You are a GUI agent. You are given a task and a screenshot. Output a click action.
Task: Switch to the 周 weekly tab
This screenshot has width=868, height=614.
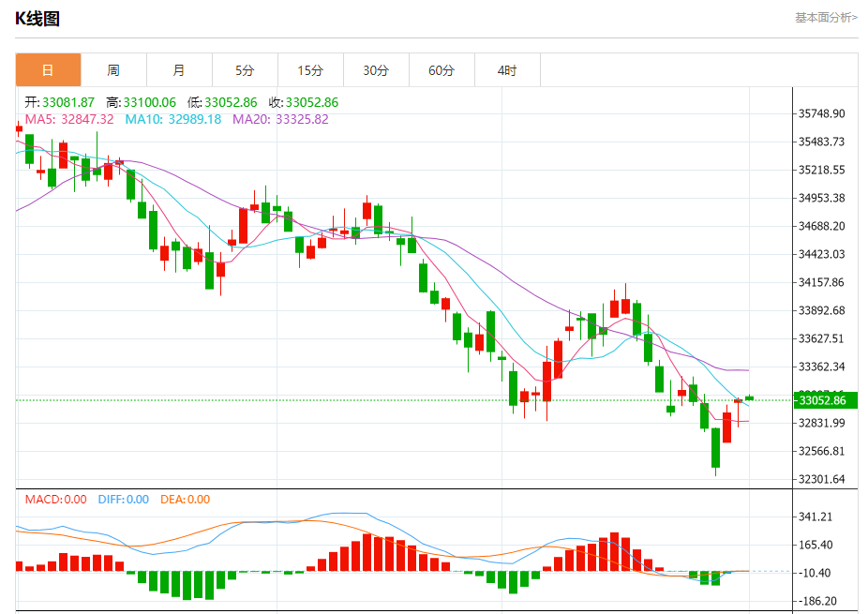[x=113, y=69]
